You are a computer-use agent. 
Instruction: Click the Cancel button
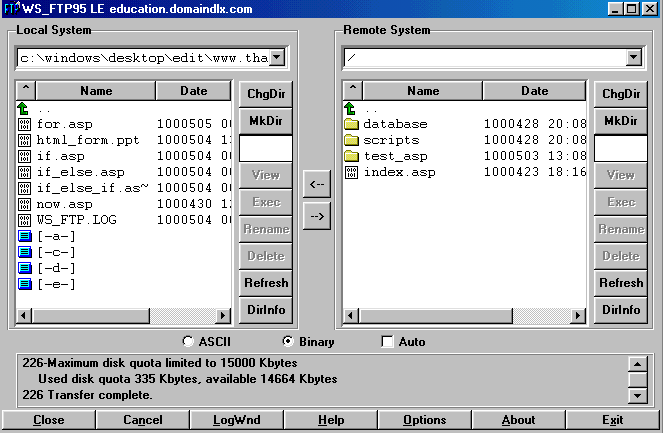[x=142, y=420]
